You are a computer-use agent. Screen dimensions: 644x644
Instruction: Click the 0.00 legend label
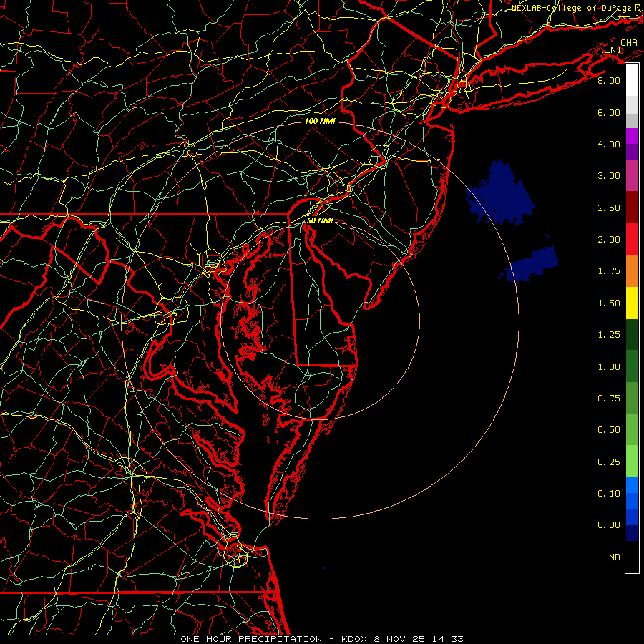(609, 525)
